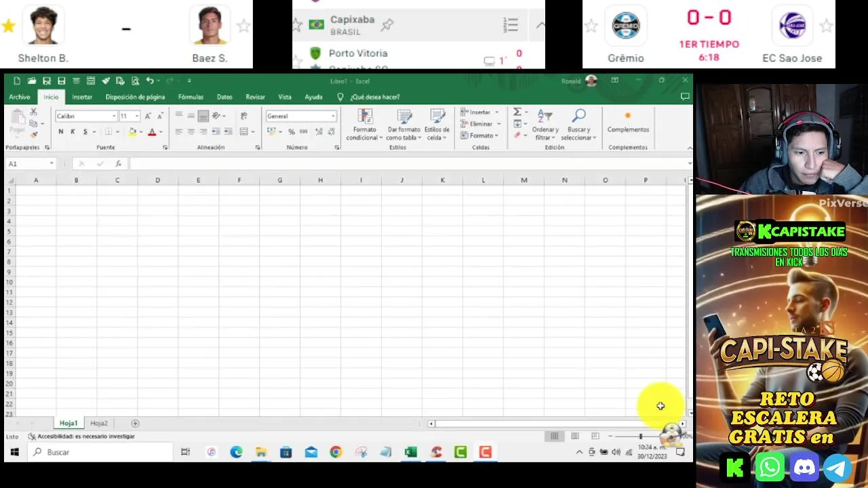
Task: Switch to the Insertar ribbon tab
Action: point(82,97)
